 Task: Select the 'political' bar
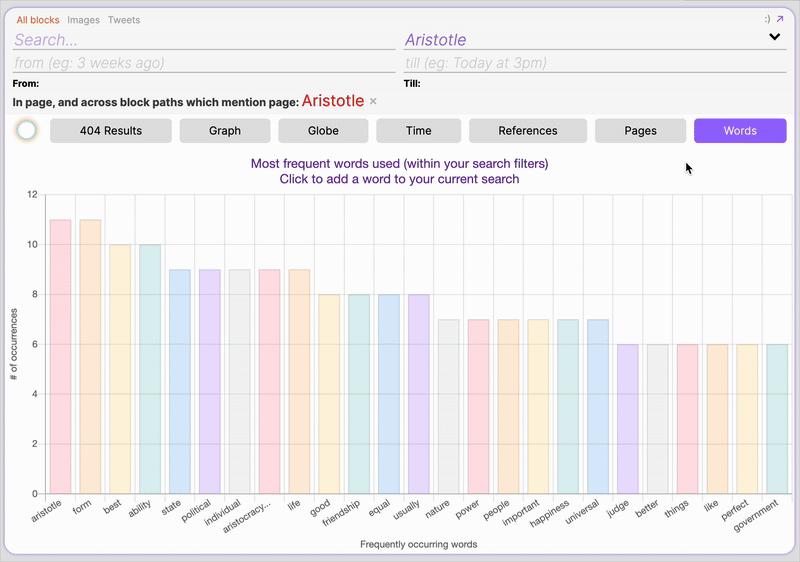point(210,381)
